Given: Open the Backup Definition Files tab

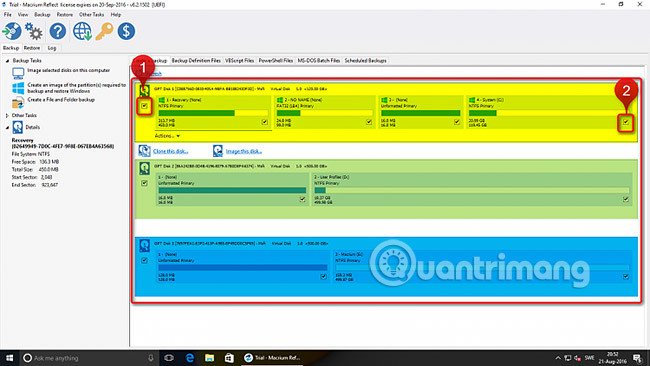Looking at the screenshot, I should pos(196,61).
